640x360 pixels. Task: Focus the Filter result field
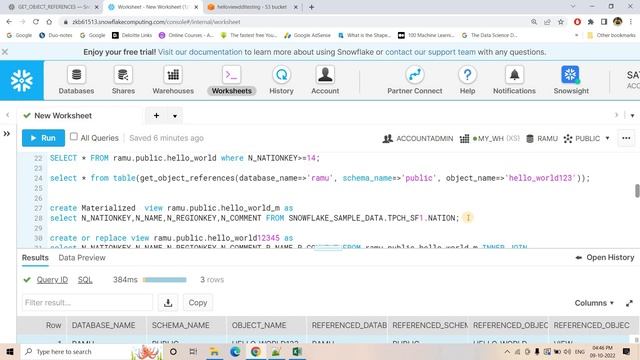point(87,302)
